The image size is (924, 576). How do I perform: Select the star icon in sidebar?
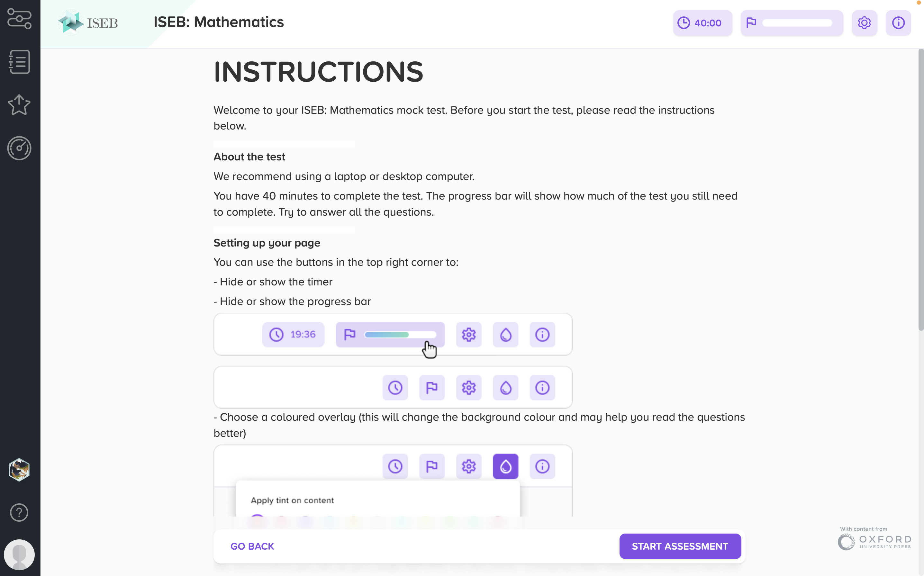[x=19, y=105]
